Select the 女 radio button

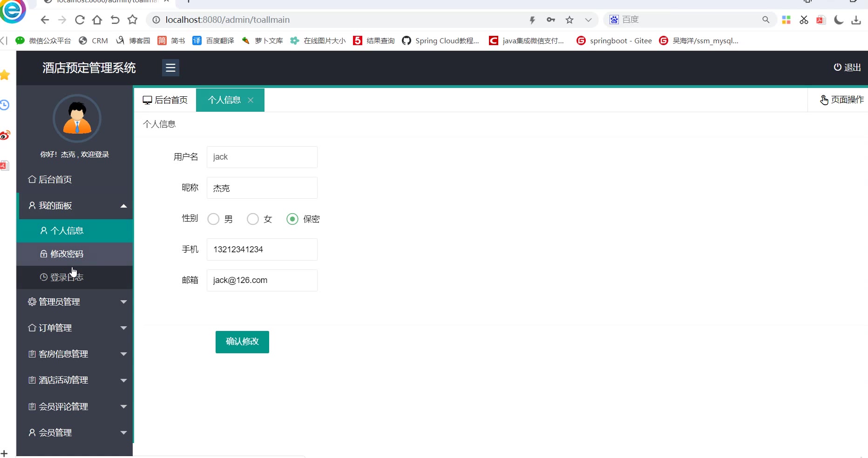pos(253,219)
